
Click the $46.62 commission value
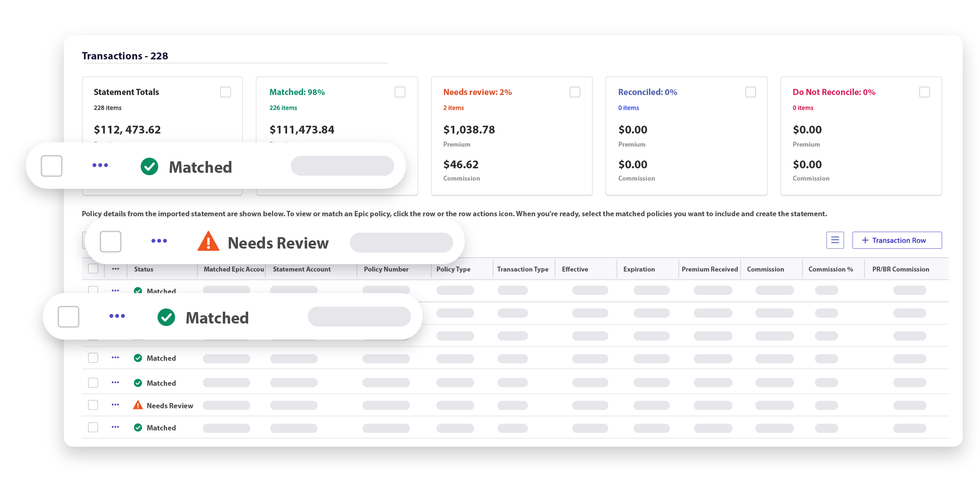(461, 165)
